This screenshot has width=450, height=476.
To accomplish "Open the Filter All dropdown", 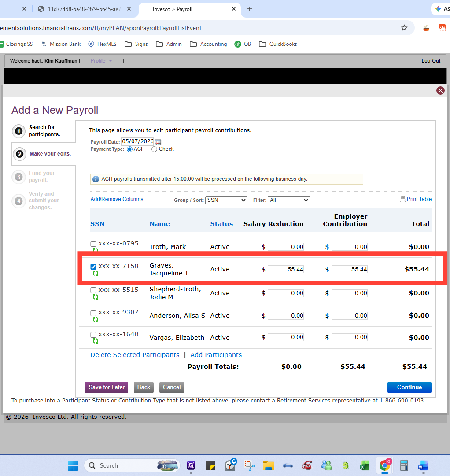I will tap(289, 200).
